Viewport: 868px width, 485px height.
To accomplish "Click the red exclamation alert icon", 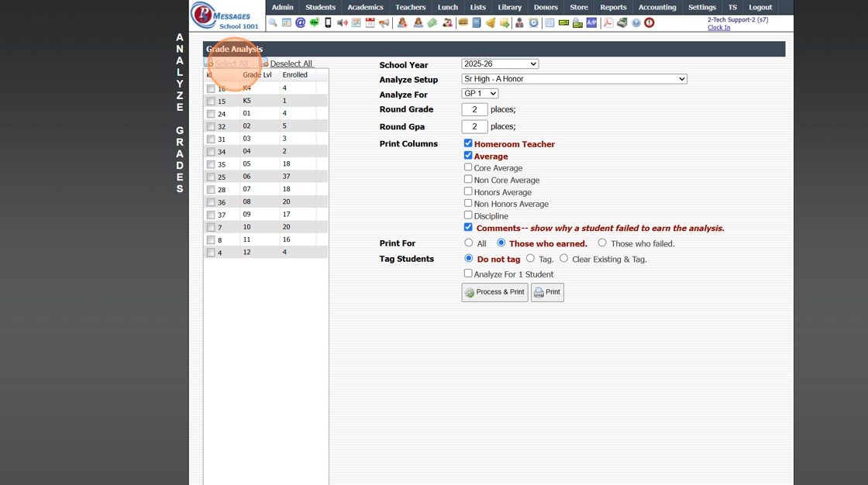I will [x=649, y=22].
